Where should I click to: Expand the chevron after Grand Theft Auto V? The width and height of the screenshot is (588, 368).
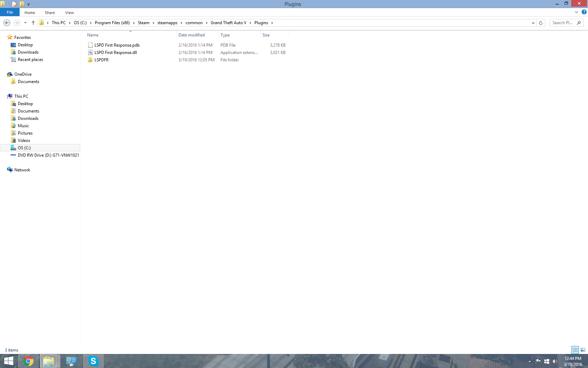[x=251, y=23]
